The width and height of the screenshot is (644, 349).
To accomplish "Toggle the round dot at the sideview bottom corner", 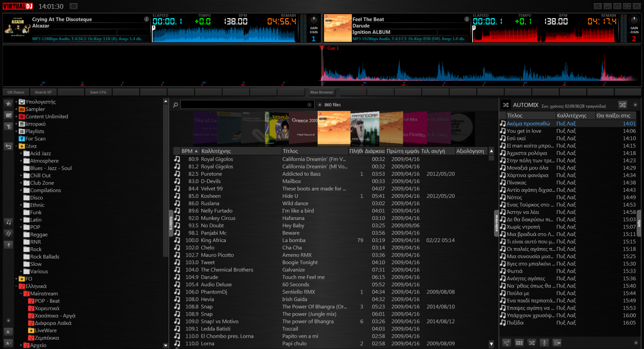I will tap(636, 343).
